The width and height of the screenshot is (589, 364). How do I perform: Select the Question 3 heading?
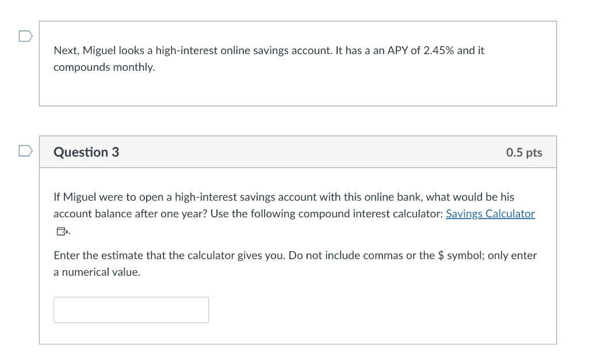(86, 152)
